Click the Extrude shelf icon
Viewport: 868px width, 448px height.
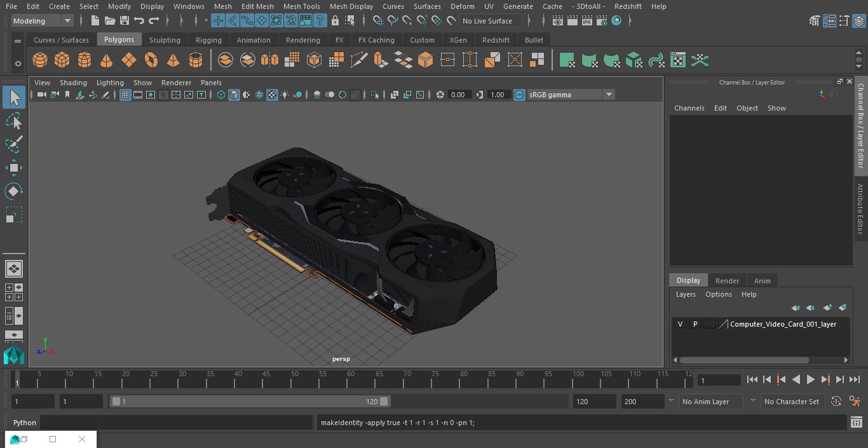pyautogui.click(x=381, y=60)
